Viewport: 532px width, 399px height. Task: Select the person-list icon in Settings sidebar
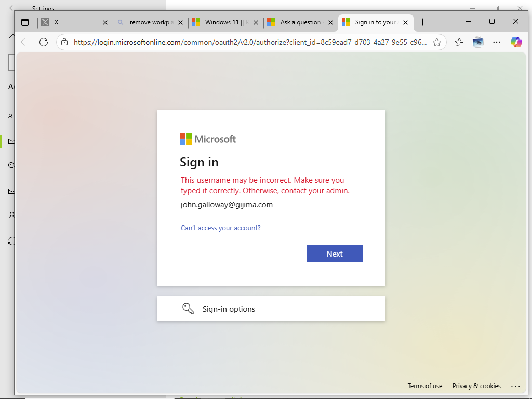click(11, 116)
